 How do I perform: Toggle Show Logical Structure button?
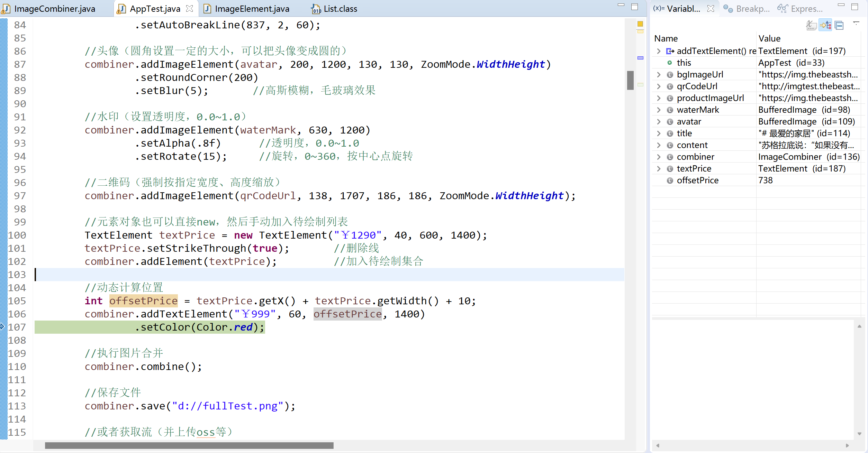[x=825, y=25]
